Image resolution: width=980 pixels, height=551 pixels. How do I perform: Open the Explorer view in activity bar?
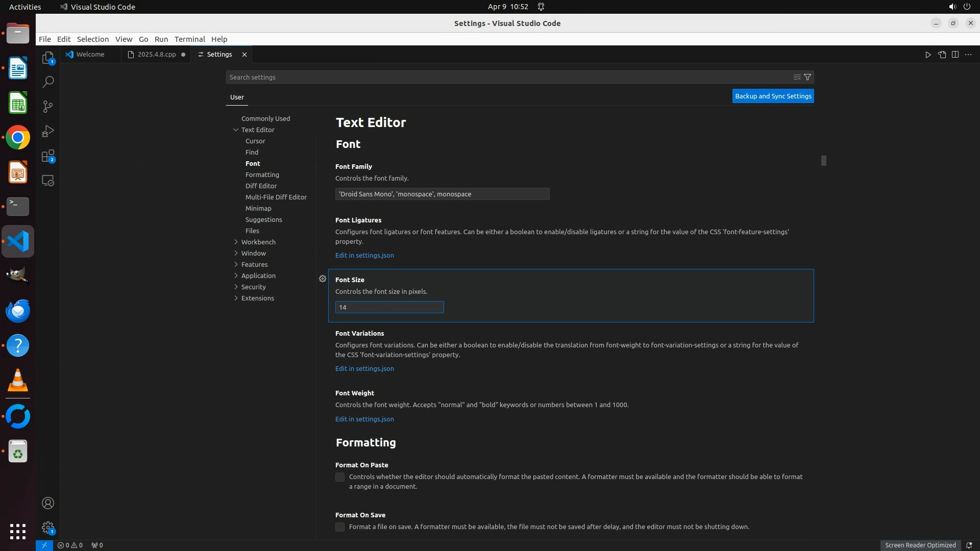pos(47,58)
